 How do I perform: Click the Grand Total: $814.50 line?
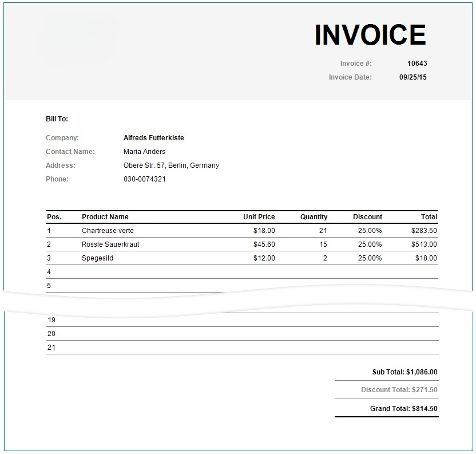coord(404,408)
